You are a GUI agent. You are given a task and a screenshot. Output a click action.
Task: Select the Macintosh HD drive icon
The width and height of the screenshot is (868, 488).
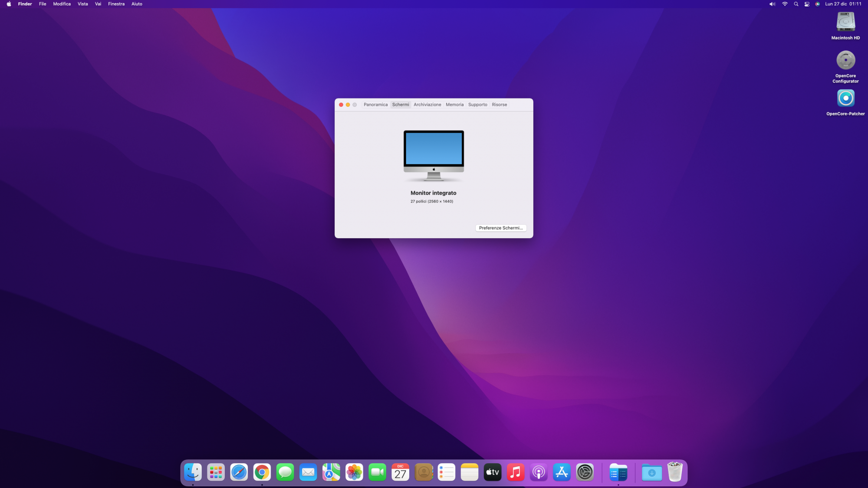pos(845,22)
